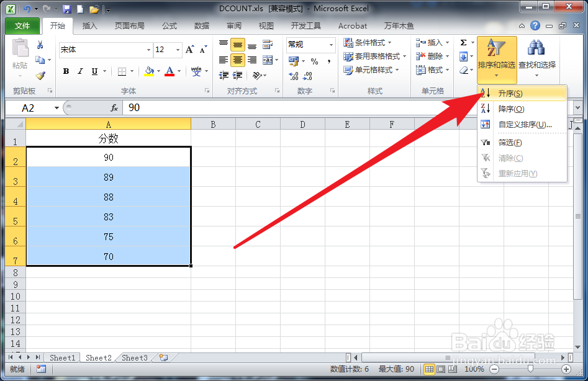Viewport: 588px width, 381px height.
Task: Switch to Sheet3 tab
Action: pyautogui.click(x=135, y=358)
